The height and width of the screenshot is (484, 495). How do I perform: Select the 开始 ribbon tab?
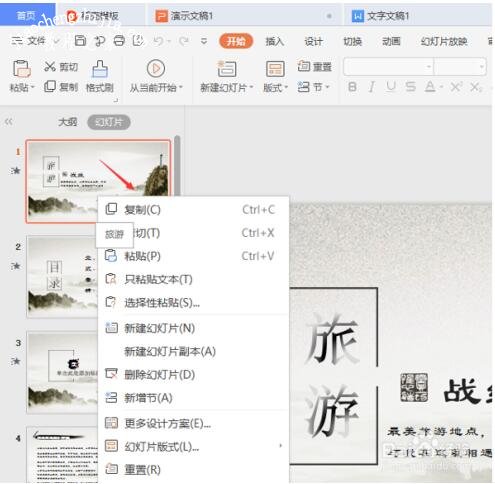[236, 41]
